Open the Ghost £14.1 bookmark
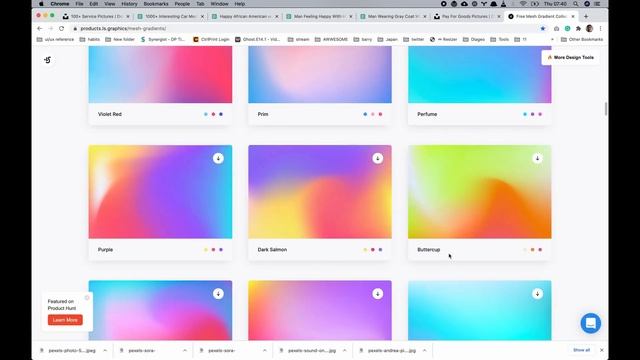The width and height of the screenshot is (640, 360). [x=258, y=40]
